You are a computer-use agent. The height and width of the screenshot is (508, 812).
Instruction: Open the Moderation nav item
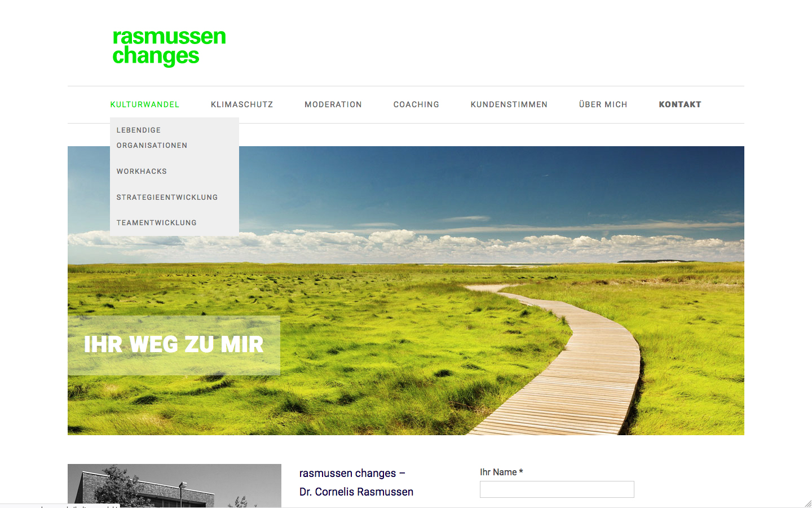click(x=333, y=104)
